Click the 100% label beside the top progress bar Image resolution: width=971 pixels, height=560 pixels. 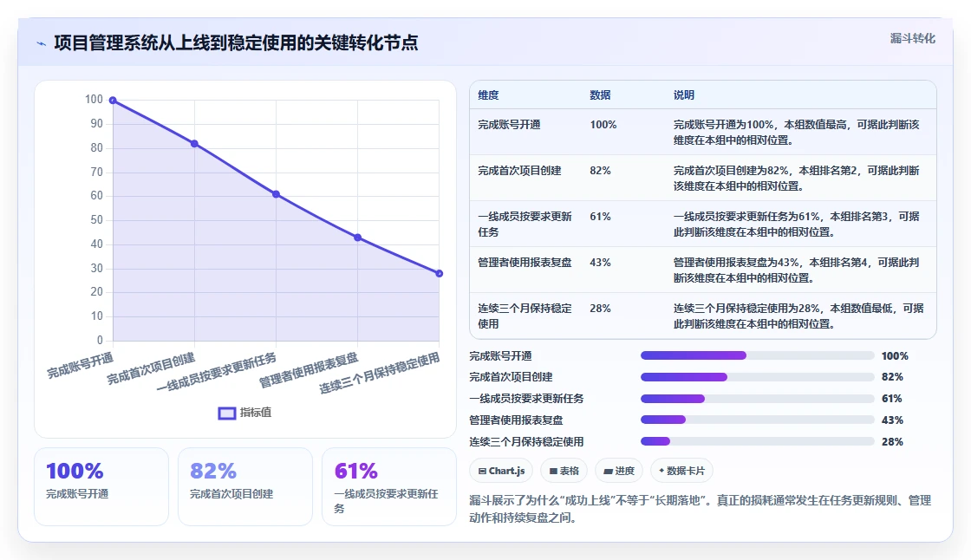pos(895,356)
